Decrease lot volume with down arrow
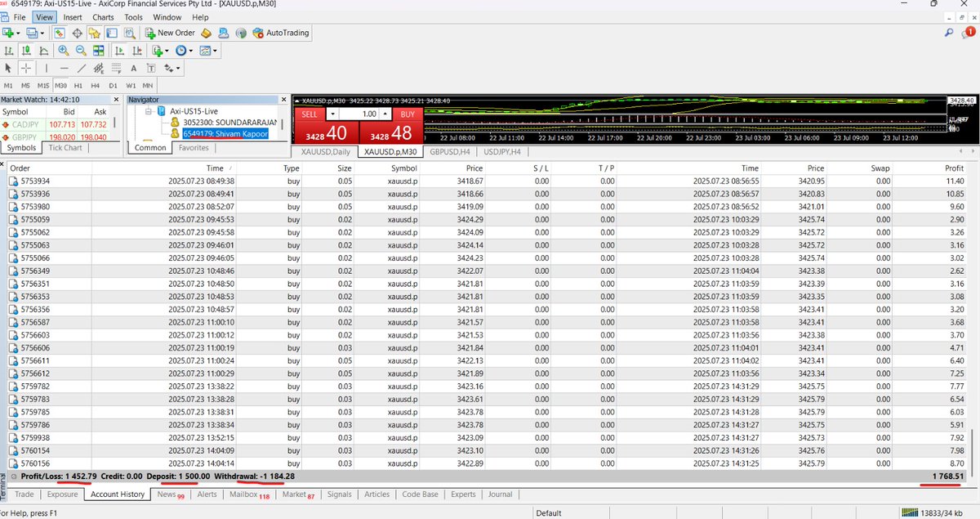Image resolution: width=980 pixels, height=519 pixels. (x=333, y=114)
